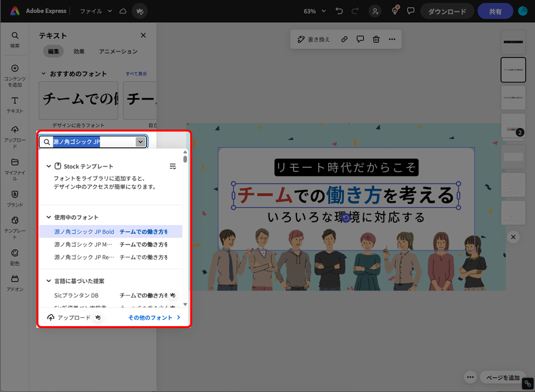Switch to the 効果 tab
535x392 pixels.
tap(79, 51)
